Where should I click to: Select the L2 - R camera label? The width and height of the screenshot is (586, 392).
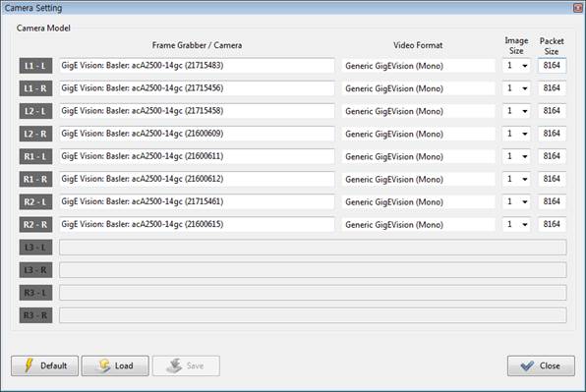(35, 134)
